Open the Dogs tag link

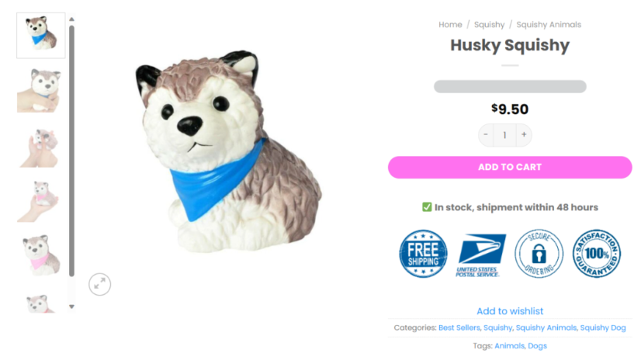click(537, 345)
